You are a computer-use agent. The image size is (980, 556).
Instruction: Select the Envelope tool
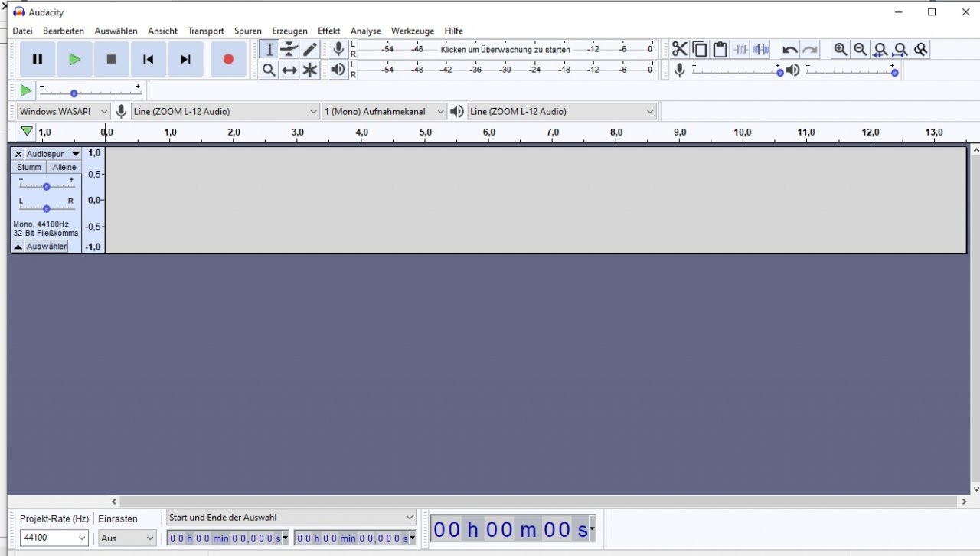(x=289, y=49)
